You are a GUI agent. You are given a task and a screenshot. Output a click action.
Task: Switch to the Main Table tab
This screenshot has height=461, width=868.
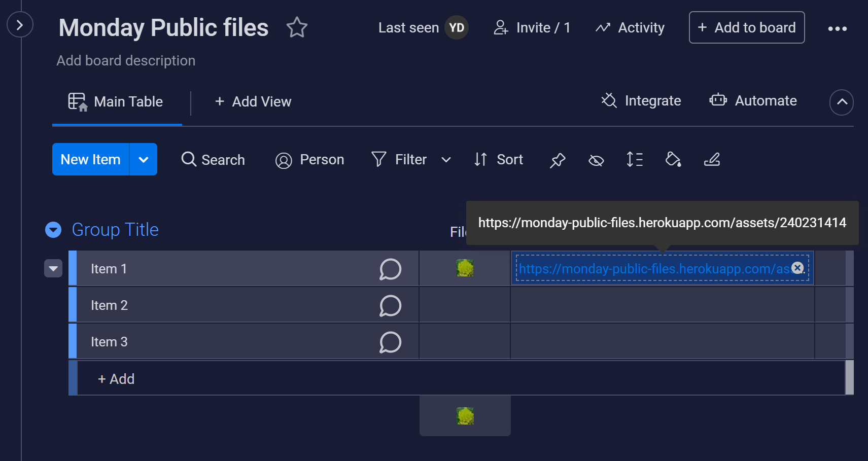[x=117, y=101]
